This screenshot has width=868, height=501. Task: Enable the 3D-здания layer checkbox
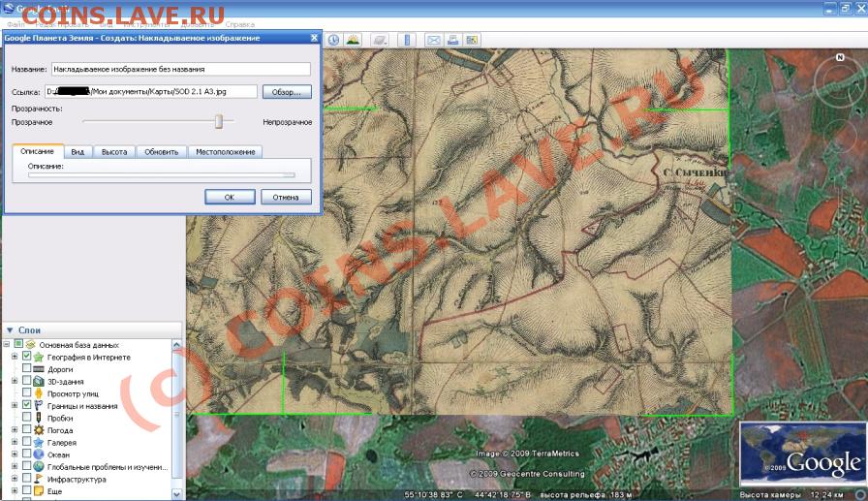coord(26,381)
